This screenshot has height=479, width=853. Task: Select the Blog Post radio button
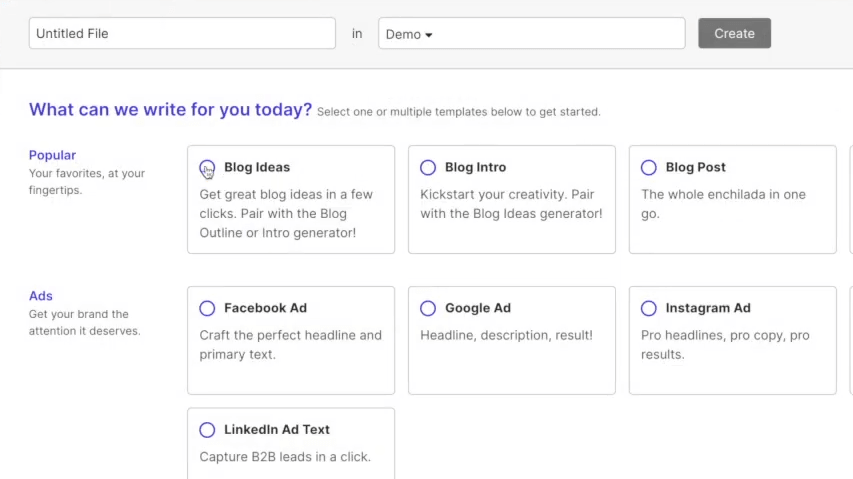(648, 167)
